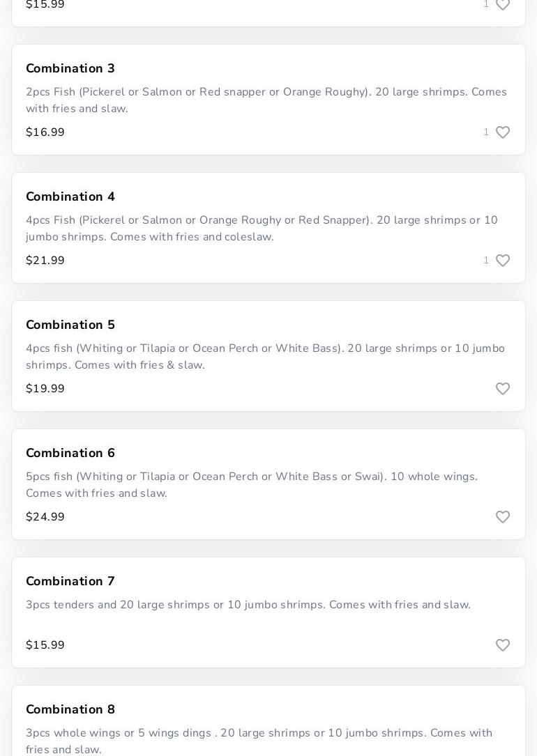Click the 3pcs tenders description text

[248, 605]
